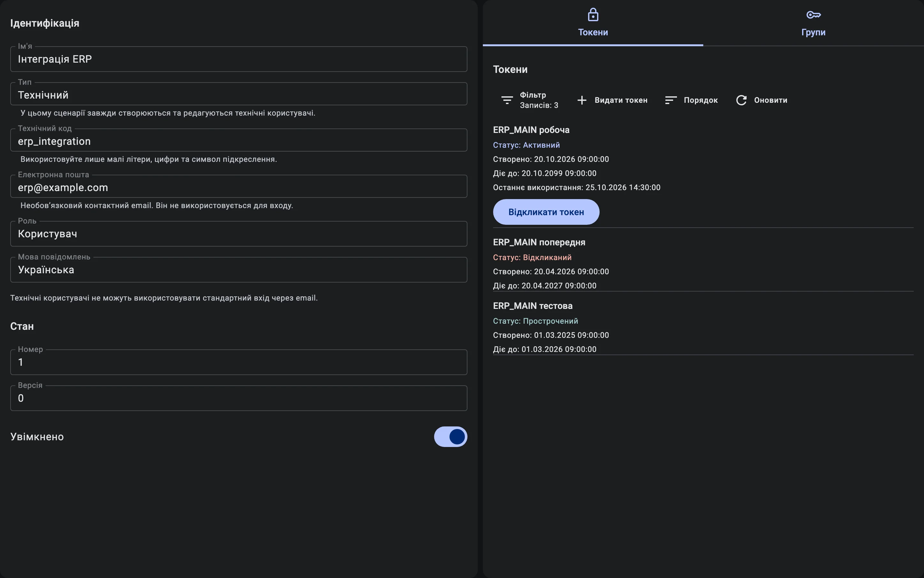This screenshot has width=924, height=578.
Task: Click the circular refresh icon
Action: pyautogui.click(x=741, y=100)
